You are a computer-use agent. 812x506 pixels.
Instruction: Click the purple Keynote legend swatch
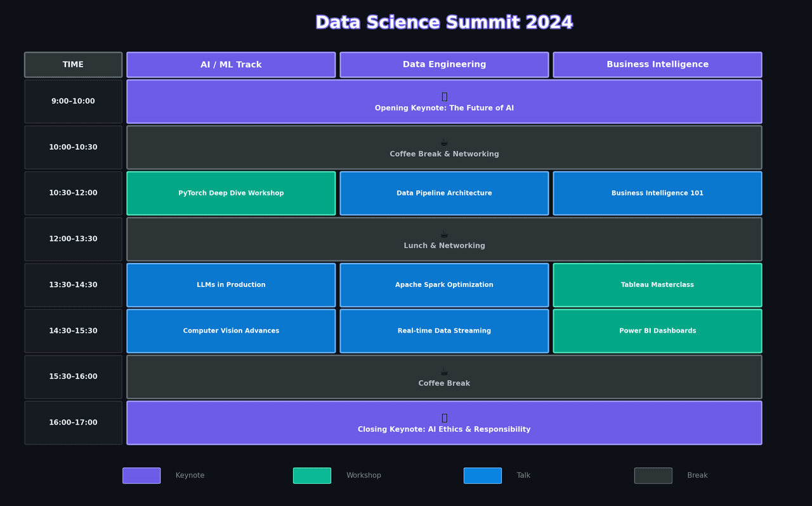[141, 475]
